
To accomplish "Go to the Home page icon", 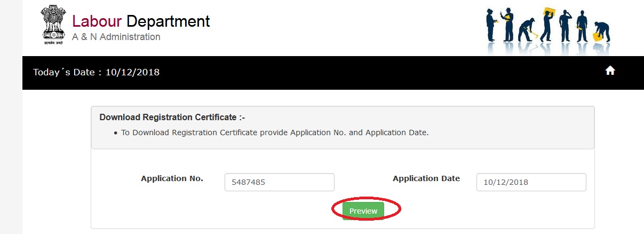I will (610, 71).
